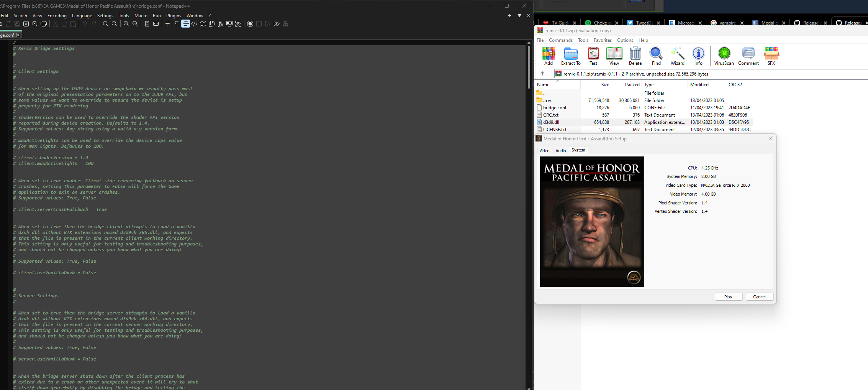Start macro recording in Notepad++
This screenshot has width=868, height=390.
[x=250, y=24]
